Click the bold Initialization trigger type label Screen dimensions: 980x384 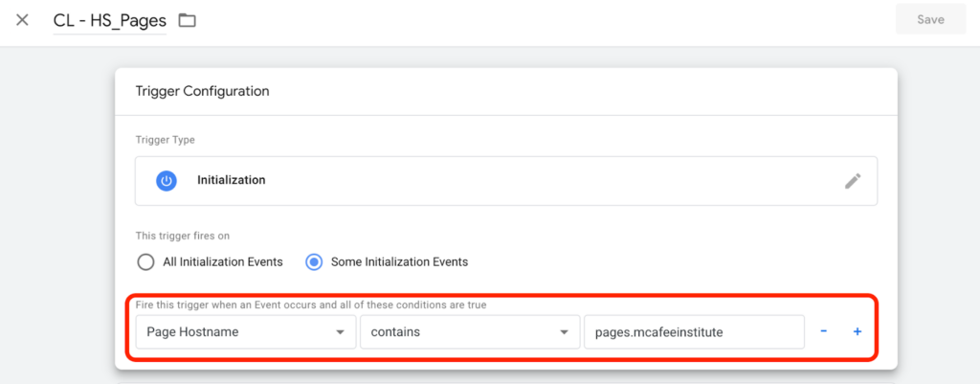232,180
